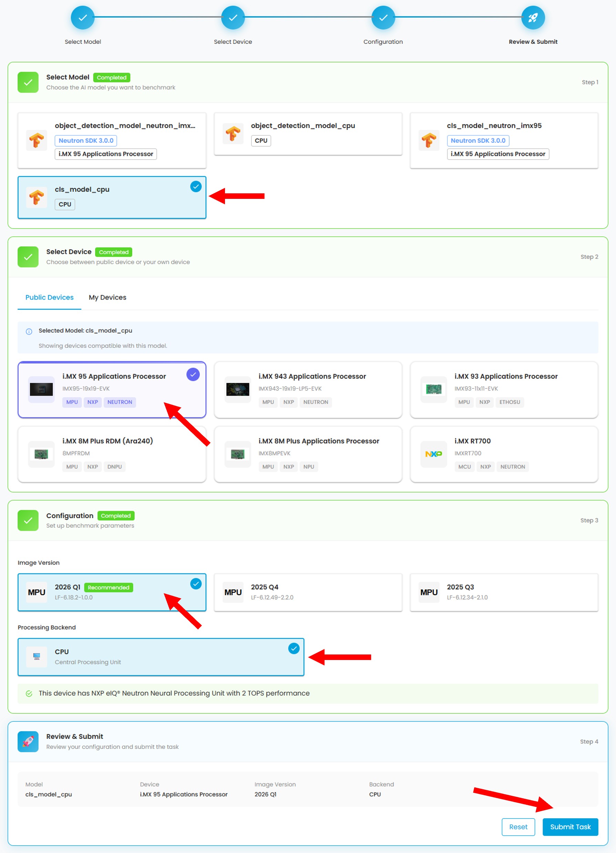Select the i.MX 8M Plus RDM (Ara240) device
This screenshot has width=616, height=853.
click(112, 454)
